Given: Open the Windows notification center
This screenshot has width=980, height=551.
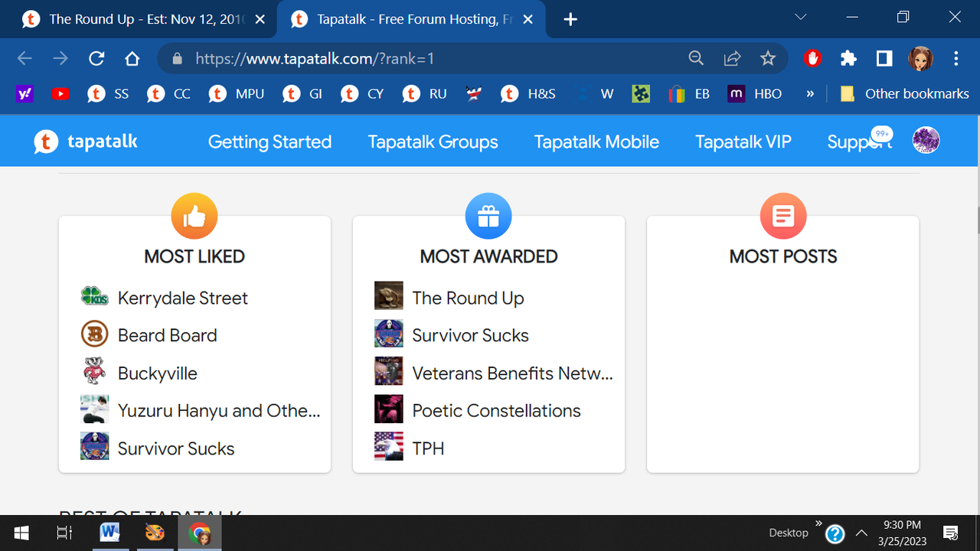Looking at the screenshot, I should coord(951,533).
